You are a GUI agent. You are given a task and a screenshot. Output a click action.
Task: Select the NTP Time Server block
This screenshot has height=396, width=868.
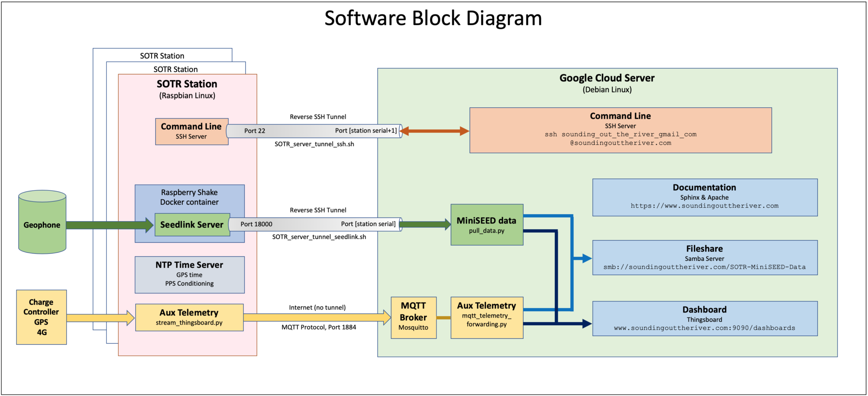(x=189, y=274)
